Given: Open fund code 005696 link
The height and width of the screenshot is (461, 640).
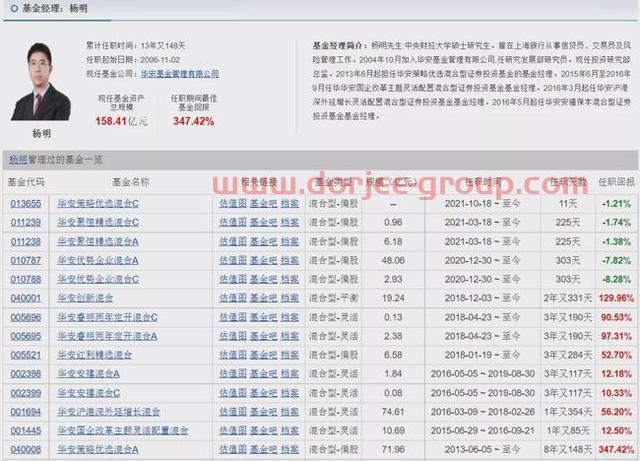Looking at the screenshot, I should (x=26, y=317).
